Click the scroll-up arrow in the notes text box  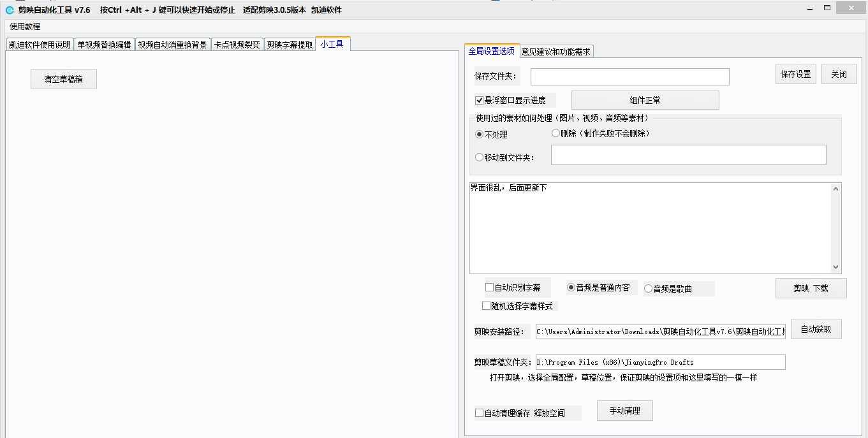click(836, 188)
